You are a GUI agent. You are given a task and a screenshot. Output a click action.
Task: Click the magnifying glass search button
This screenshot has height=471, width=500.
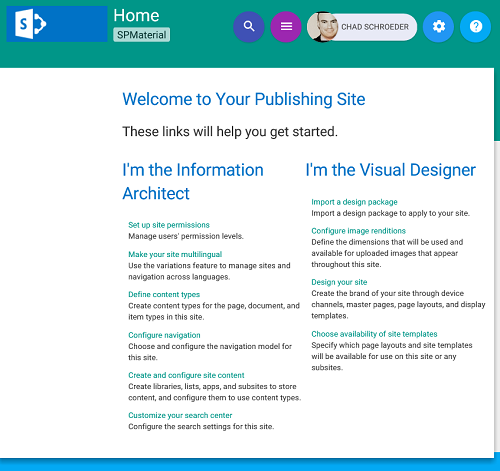(x=249, y=26)
